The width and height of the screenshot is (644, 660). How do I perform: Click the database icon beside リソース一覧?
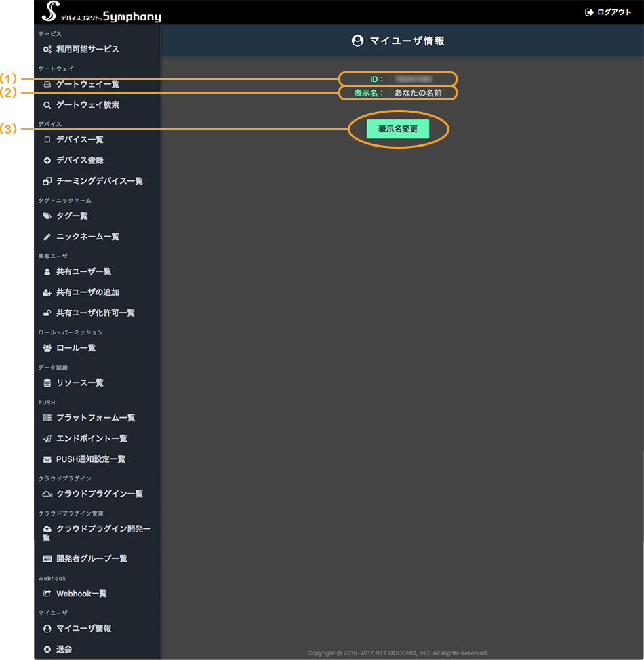point(47,383)
